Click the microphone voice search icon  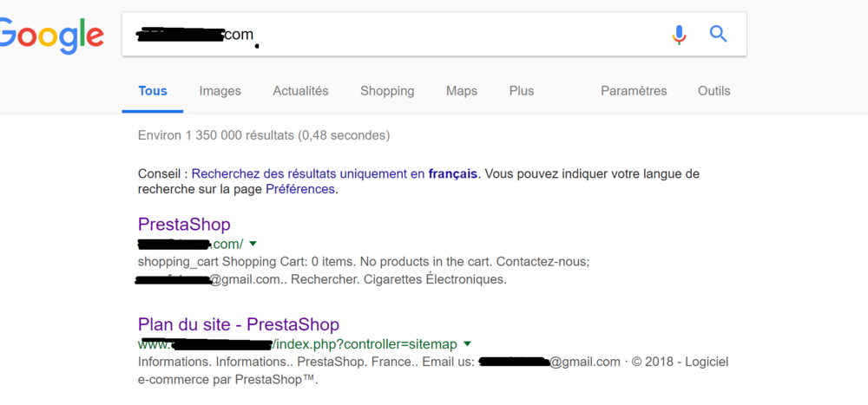tap(679, 35)
